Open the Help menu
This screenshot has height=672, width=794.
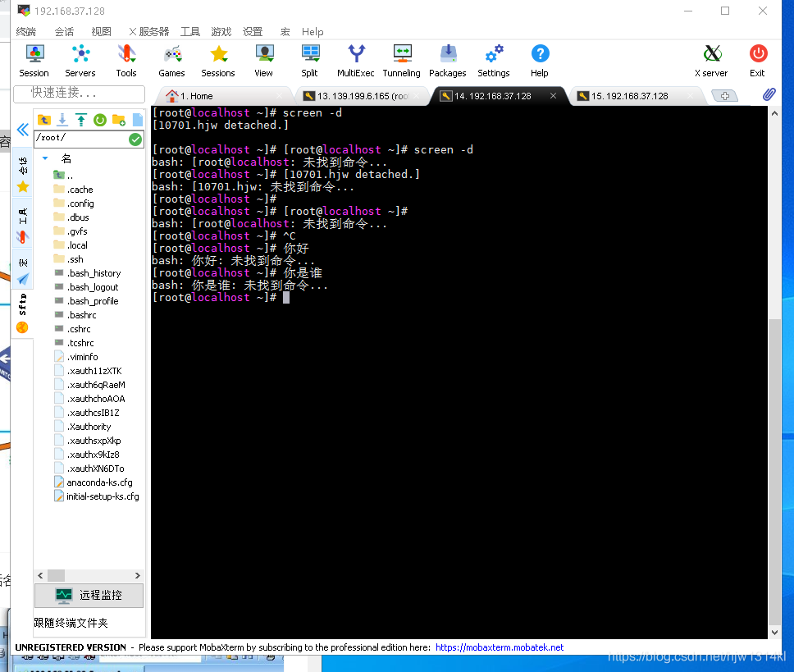[313, 32]
